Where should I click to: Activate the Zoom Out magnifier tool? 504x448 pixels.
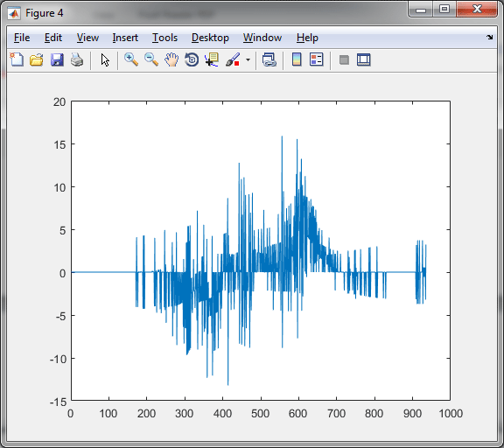click(151, 59)
